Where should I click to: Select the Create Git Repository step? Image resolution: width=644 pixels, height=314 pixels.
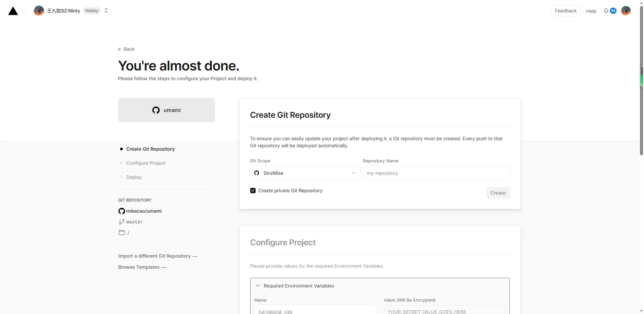click(x=150, y=149)
